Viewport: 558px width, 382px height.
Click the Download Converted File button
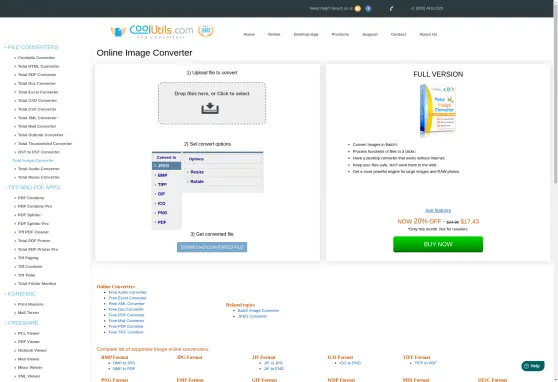[x=212, y=247]
